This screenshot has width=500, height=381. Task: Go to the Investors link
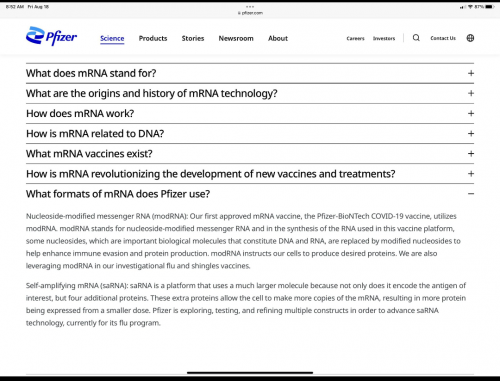pos(384,38)
